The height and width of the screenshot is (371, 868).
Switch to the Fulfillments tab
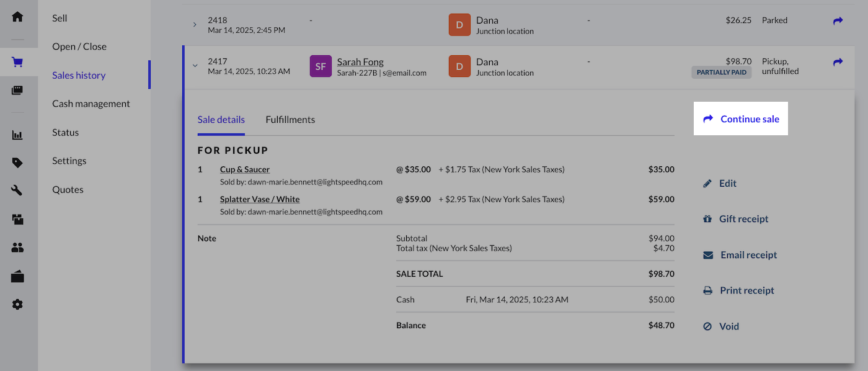[x=290, y=120]
